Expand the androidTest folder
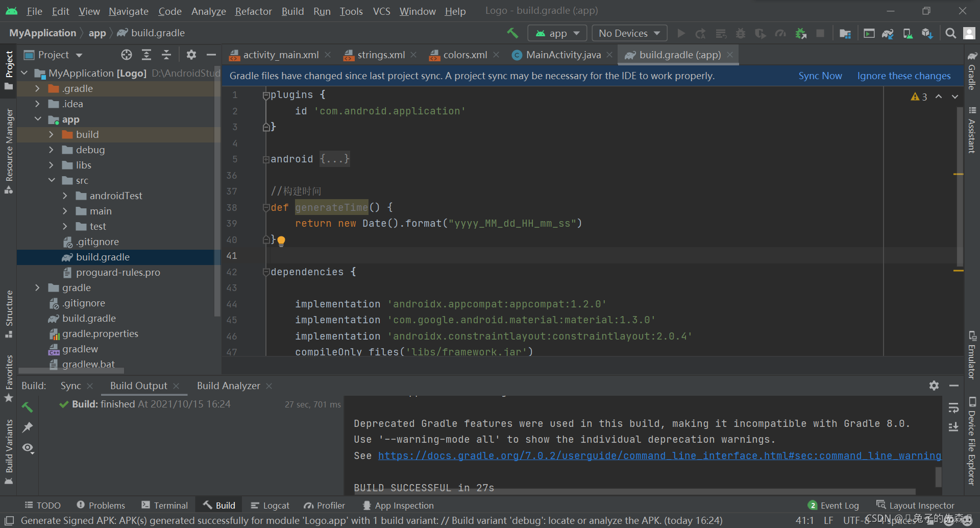 coord(65,196)
